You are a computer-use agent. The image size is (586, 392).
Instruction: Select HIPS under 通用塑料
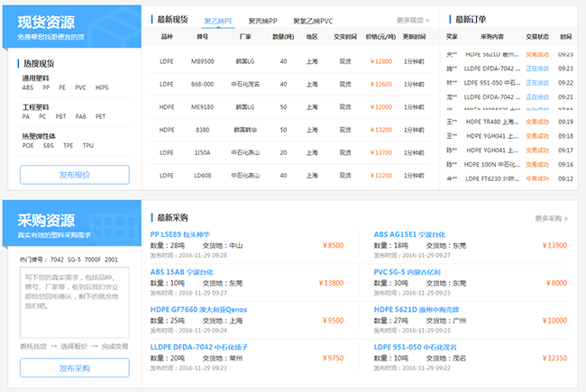[102, 88]
